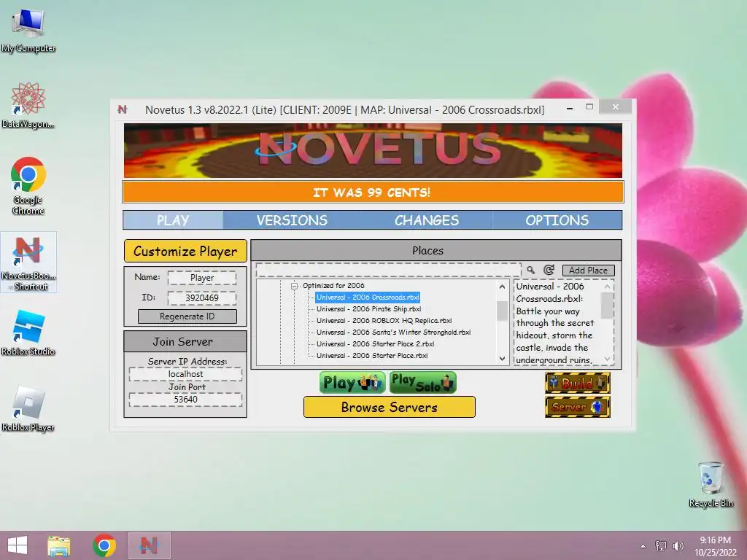Viewport: 747px width, 560px height.
Task: Click the Novetus logo in title bar
Action: tap(123, 109)
